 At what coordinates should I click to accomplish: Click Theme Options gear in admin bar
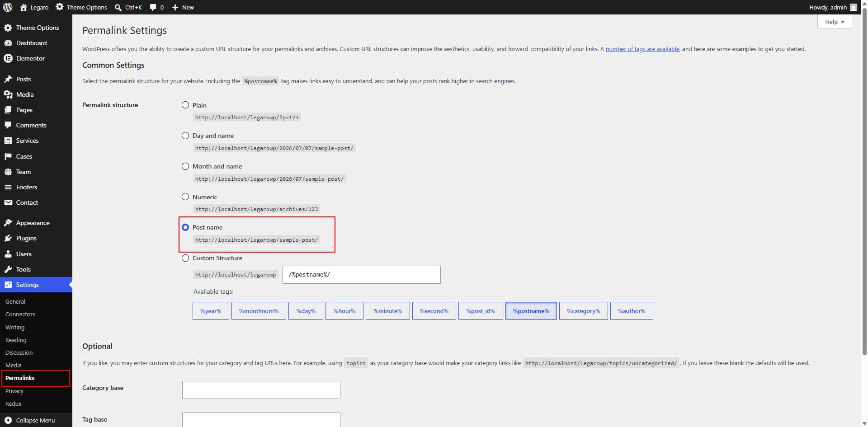click(60, 7)
